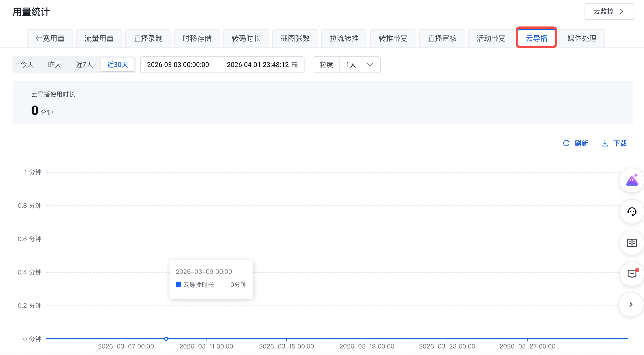Switch to 流量用量 tab
The image size is (644, 355).
[x=99, y=39]
